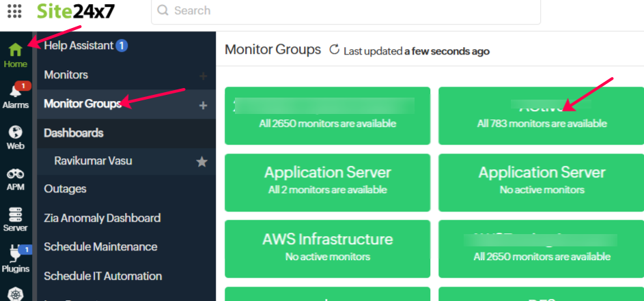Screen dimensions: 644x301
Task: Open Ravikumar Vasu dashboard
Action: click(94, 160)
